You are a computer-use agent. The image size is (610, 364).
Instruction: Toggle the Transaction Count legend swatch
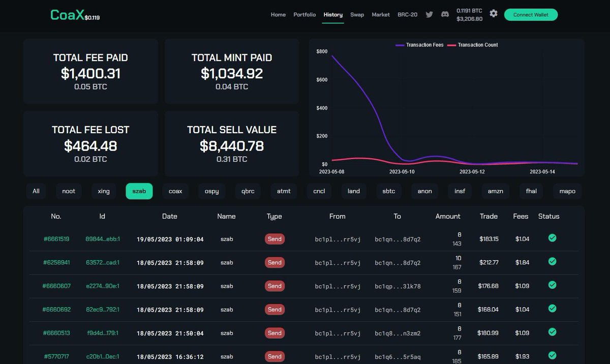click(x=451, y=45)
